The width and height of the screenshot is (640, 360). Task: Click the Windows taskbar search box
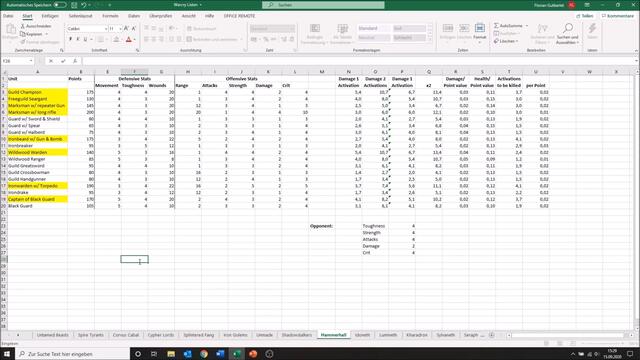[x=73, y=354]
